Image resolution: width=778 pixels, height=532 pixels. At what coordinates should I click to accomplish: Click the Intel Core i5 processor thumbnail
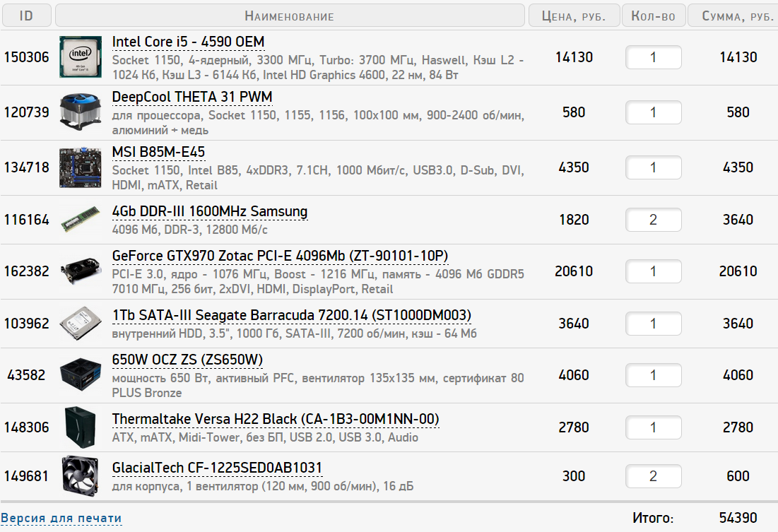point(81,57)
